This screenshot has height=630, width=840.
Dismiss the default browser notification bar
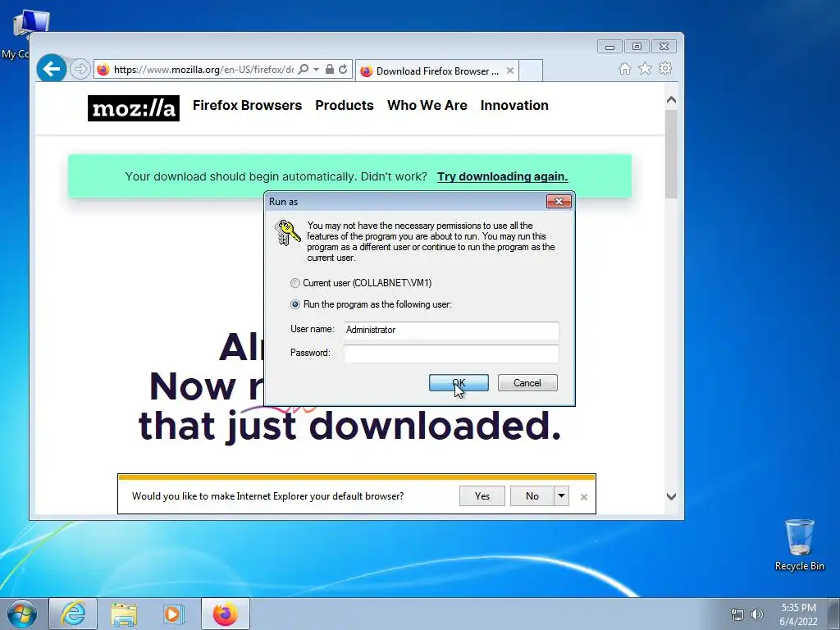[584, 497]
